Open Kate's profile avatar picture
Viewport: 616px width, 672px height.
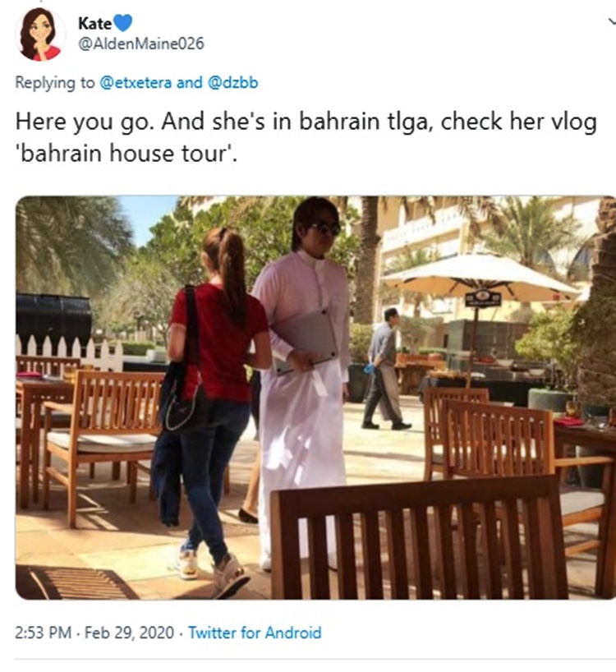point(39,35)
